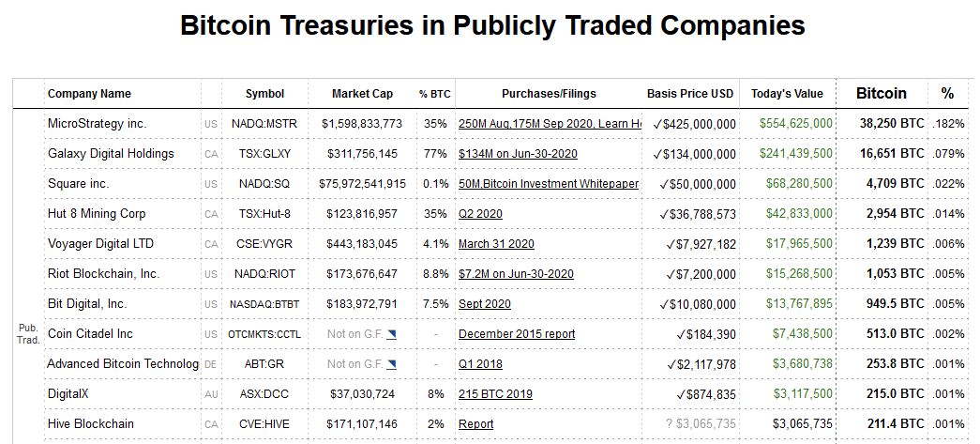Click the Market Cap column header
This screenshot has width=980, height=444.
(x=362, y=94)
